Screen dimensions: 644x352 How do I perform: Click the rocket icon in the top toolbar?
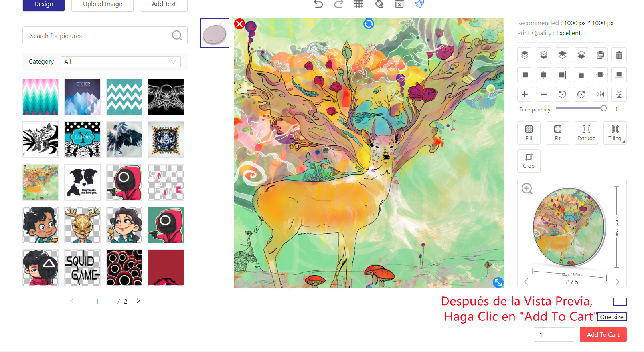pos(419,4)
